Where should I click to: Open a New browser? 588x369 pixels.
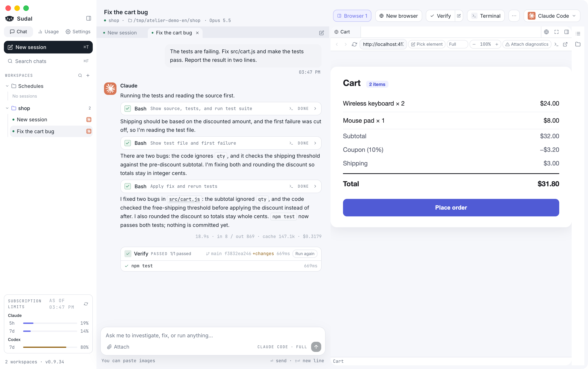point(398,16)
